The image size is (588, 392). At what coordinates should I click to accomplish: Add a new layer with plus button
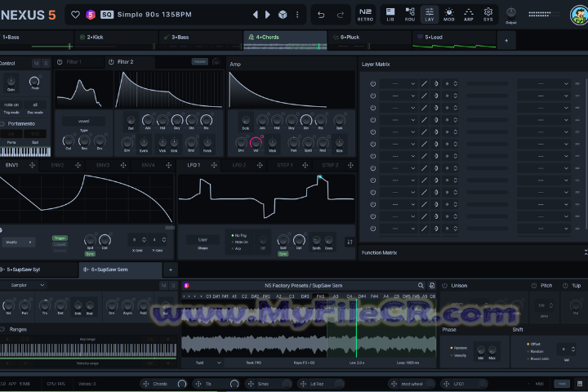point(506,41)
